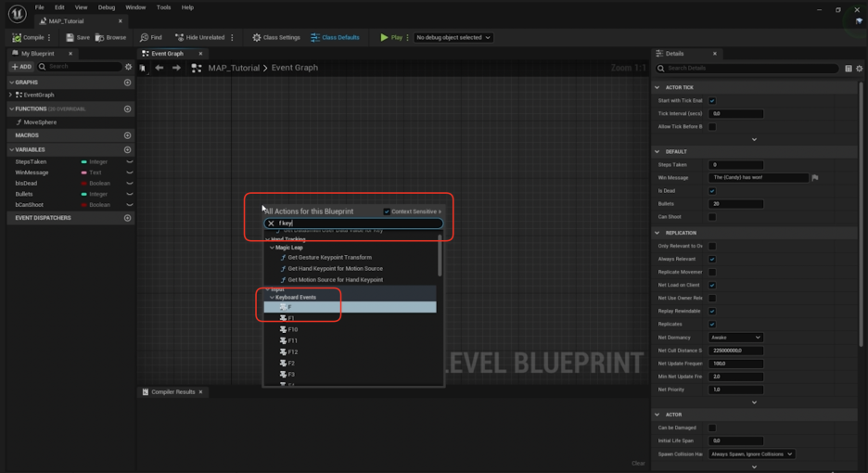Expand EventGraph tree item

(10, 95)
